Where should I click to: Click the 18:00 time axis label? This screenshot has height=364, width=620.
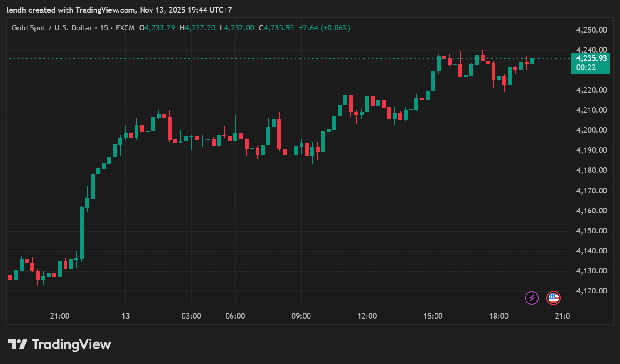click(x=499, y=316)
